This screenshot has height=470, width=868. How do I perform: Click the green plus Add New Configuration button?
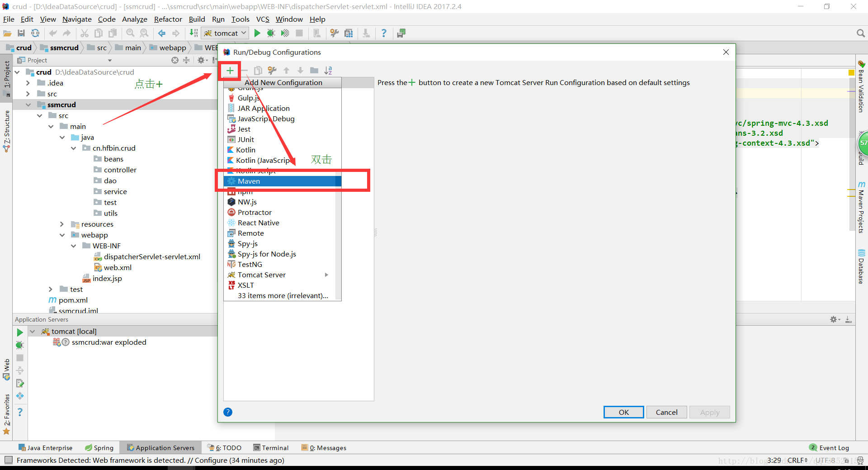[x=230, y=71]
